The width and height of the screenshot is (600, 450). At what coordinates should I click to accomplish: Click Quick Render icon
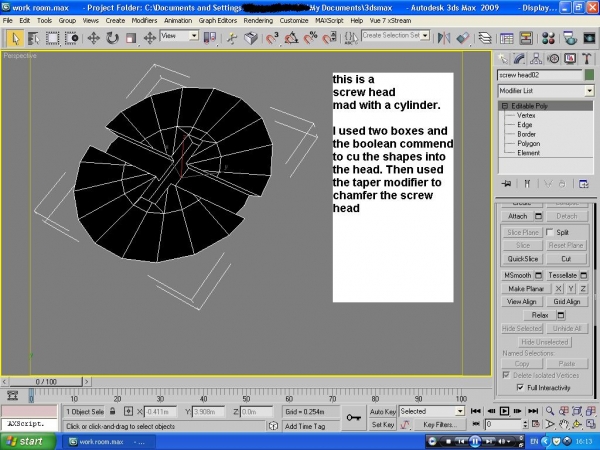point(589,38)
